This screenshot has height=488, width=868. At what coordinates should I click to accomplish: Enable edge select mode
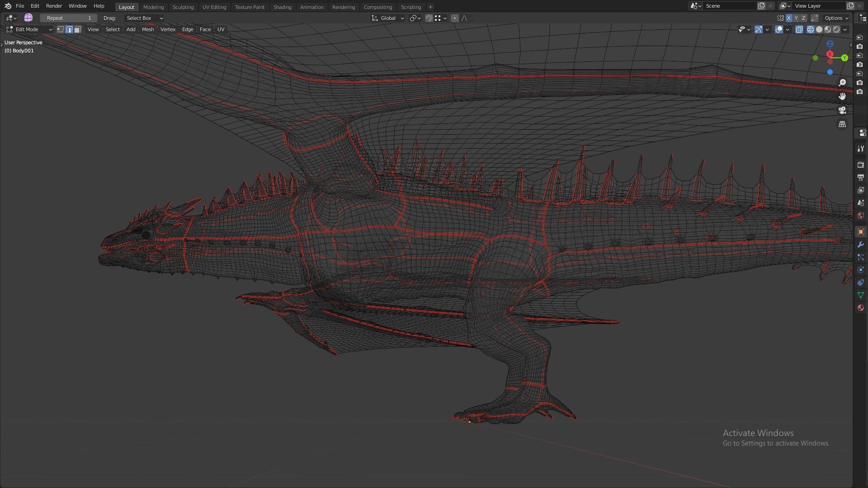tap(69, 29)
